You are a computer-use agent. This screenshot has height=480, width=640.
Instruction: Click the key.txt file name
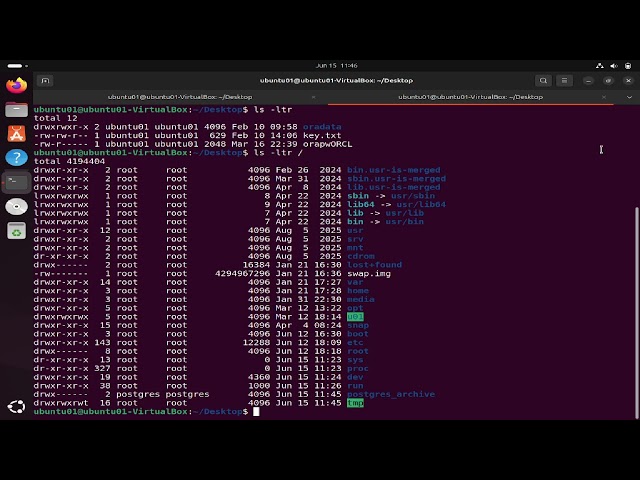click(x=322, y=136)
